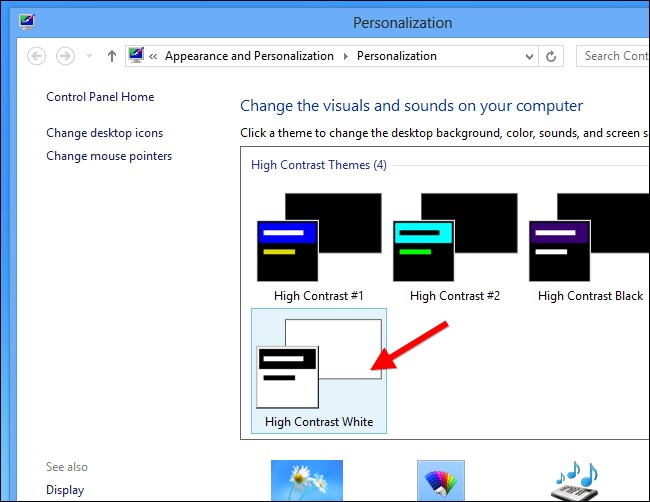Focus the Search Control Panel box
This screenshot has height=502, width=650.
tap(613, 56)
